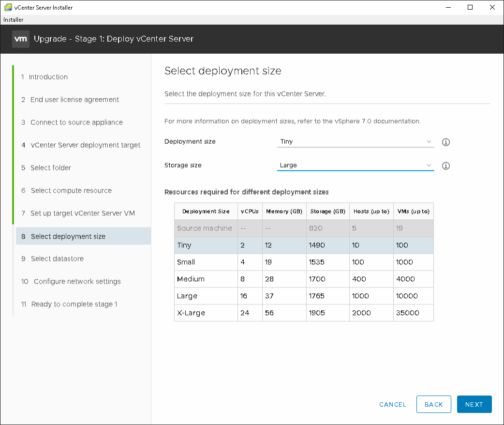Open the Installer menu
The height and width of the screenshot is (425, 504).
coord(14,20)
